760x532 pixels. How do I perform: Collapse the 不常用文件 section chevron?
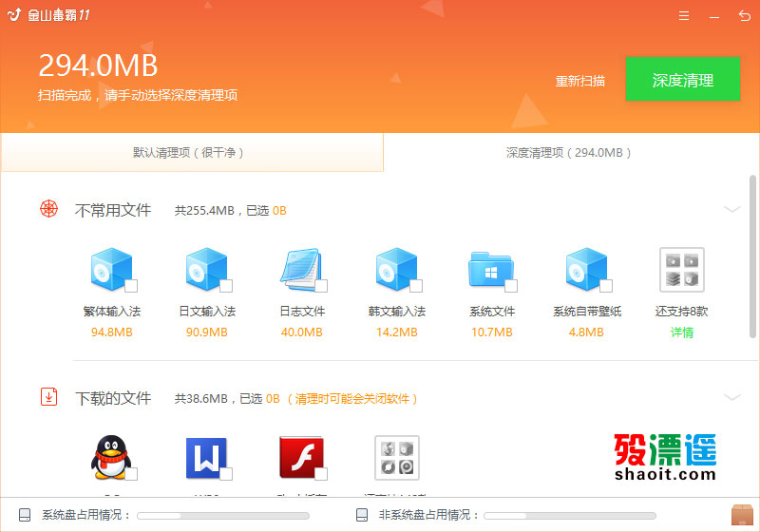[x=731, y=209]
